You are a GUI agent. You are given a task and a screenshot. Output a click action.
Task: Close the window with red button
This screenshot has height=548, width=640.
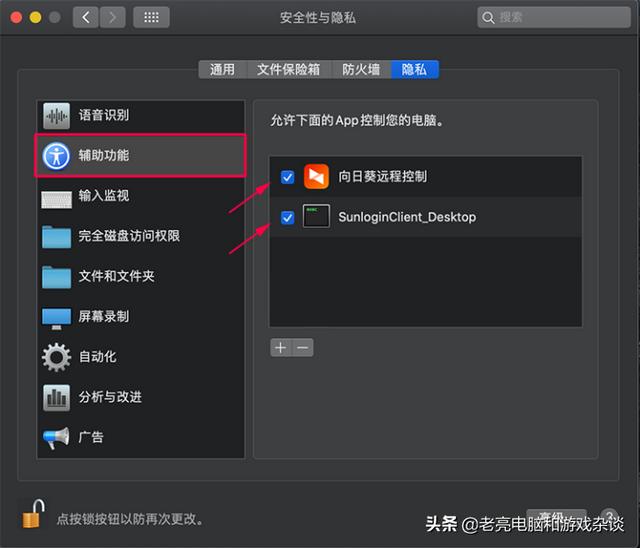[x=16, y=18]
